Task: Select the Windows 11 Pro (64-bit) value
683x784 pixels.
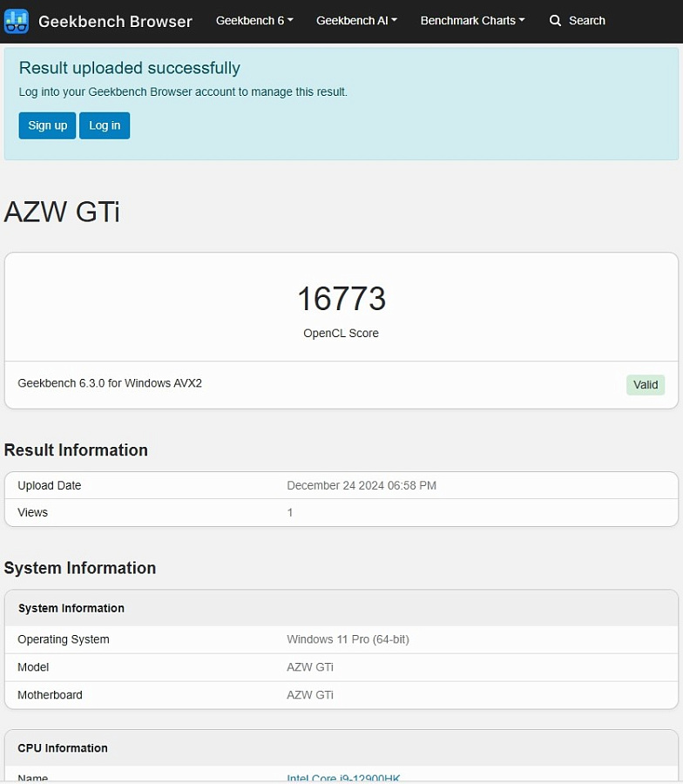Action: click(348, 639)
